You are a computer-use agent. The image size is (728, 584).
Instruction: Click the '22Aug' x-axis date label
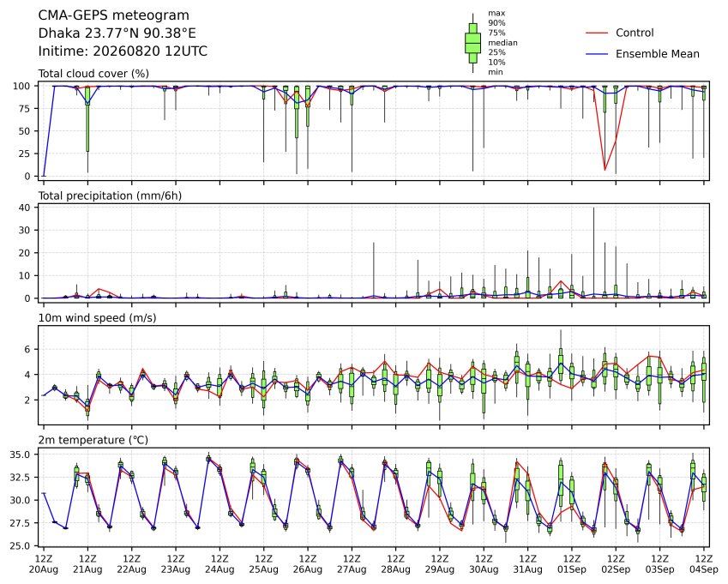pos(131,569)
